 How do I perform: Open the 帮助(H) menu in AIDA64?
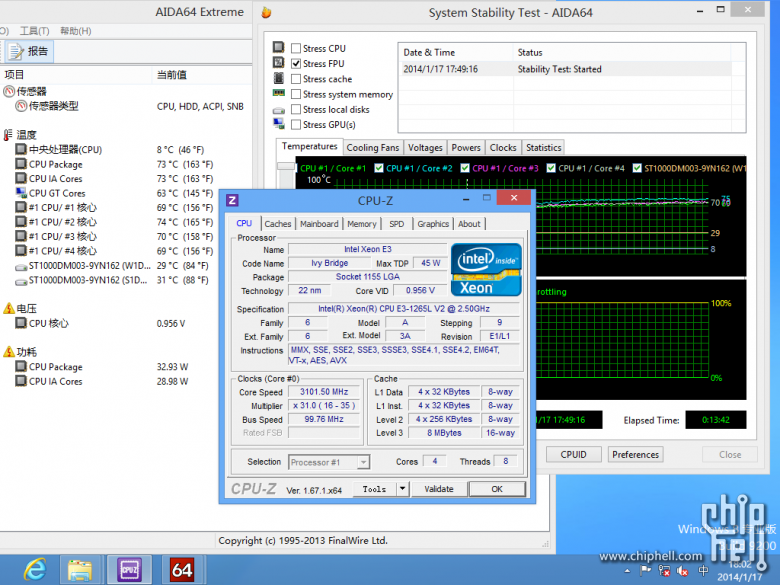(76, 31)
